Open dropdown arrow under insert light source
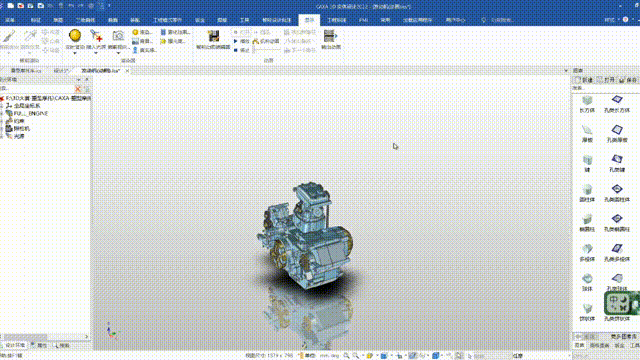 click(x=96, y=53)
